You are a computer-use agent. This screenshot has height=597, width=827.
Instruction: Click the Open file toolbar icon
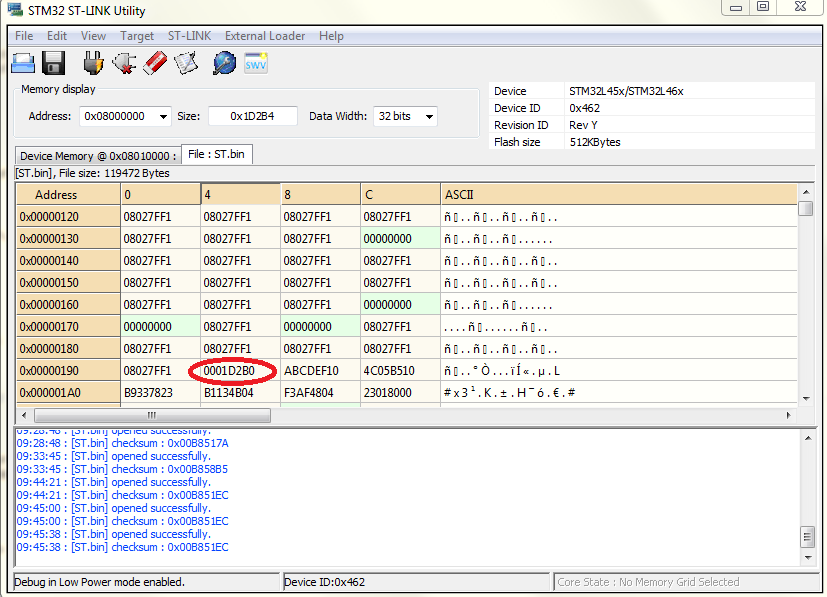23,63
